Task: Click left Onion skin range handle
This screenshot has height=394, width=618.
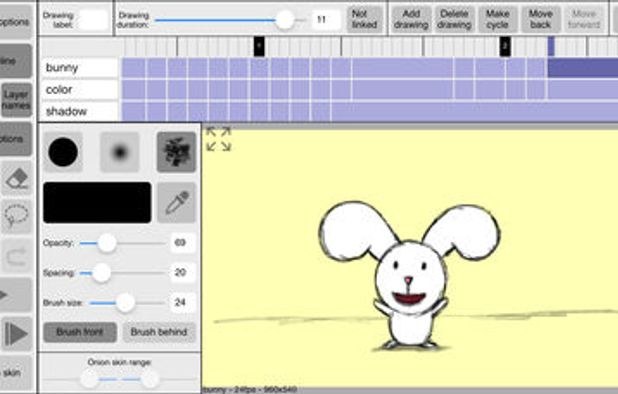Action: click(x=90, y=379)
